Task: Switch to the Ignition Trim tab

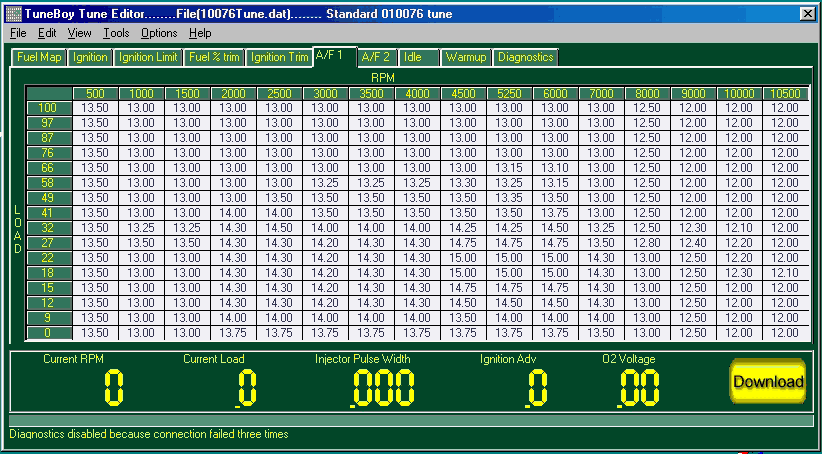Action: coord(279,57)
